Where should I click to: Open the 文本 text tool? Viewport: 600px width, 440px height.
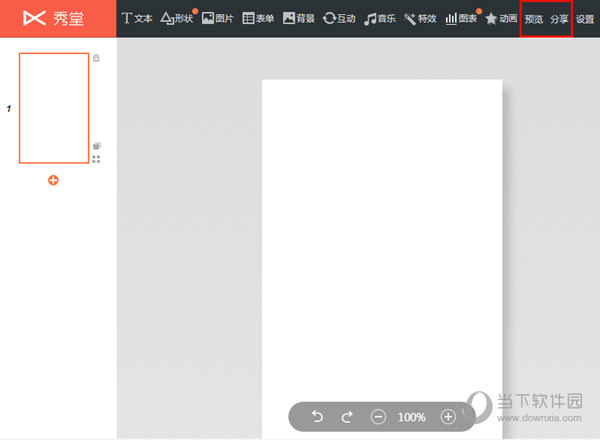(x=137, y=18)
